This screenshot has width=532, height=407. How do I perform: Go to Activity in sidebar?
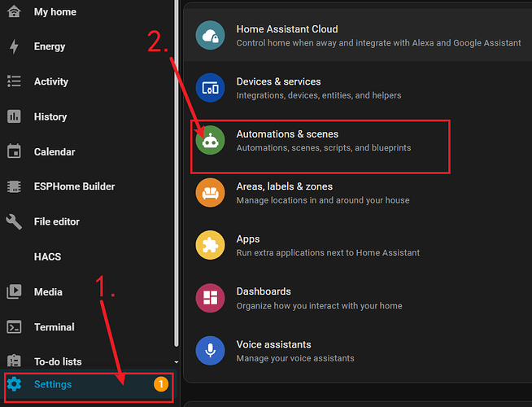88,81
